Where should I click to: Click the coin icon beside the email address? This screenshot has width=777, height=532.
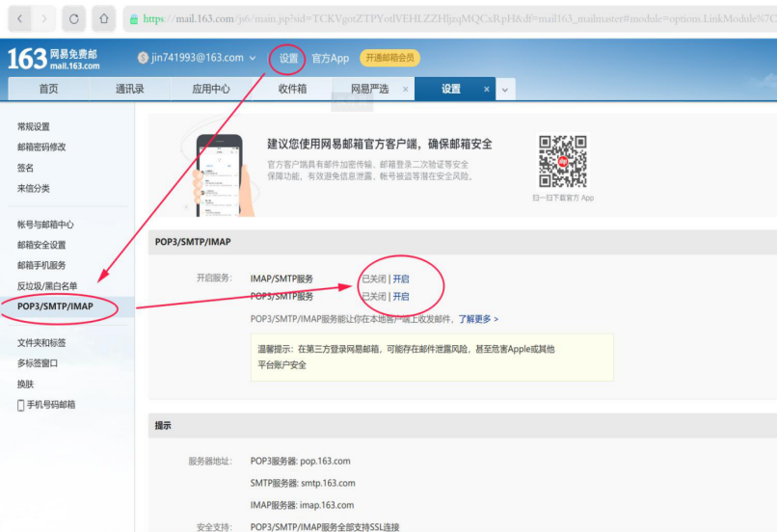[143, 58]
